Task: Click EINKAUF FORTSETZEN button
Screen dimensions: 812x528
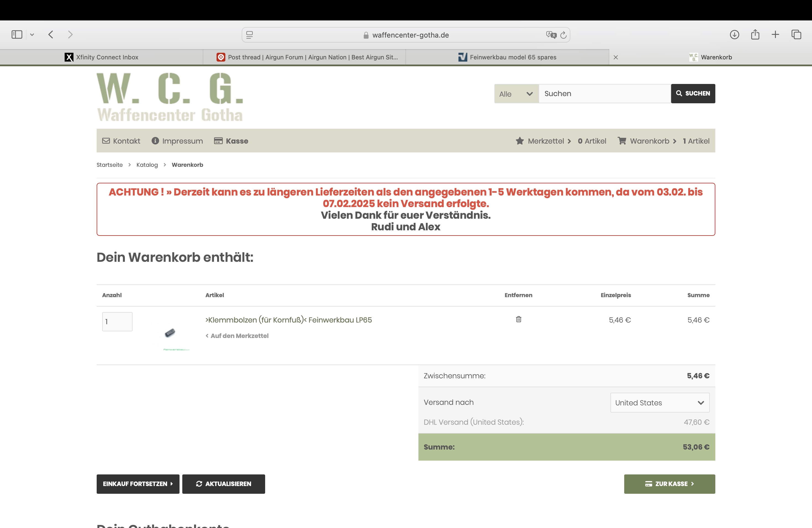Action: tap(138, 484)
